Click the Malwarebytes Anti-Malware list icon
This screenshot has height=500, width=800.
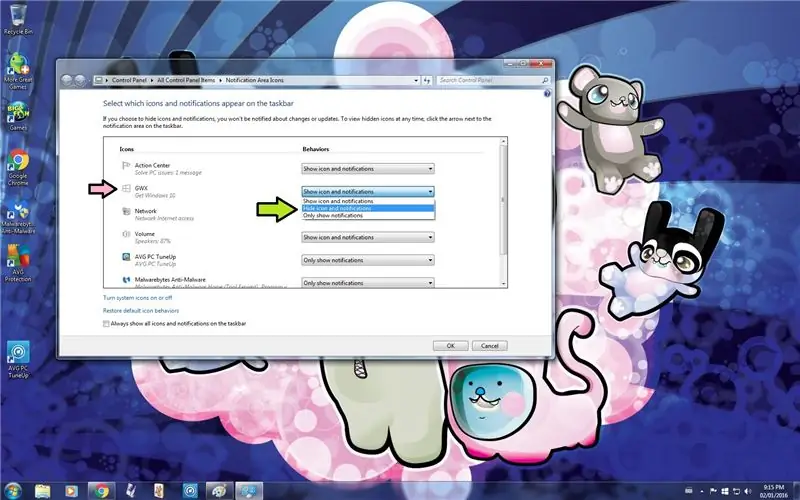point(126,280)
